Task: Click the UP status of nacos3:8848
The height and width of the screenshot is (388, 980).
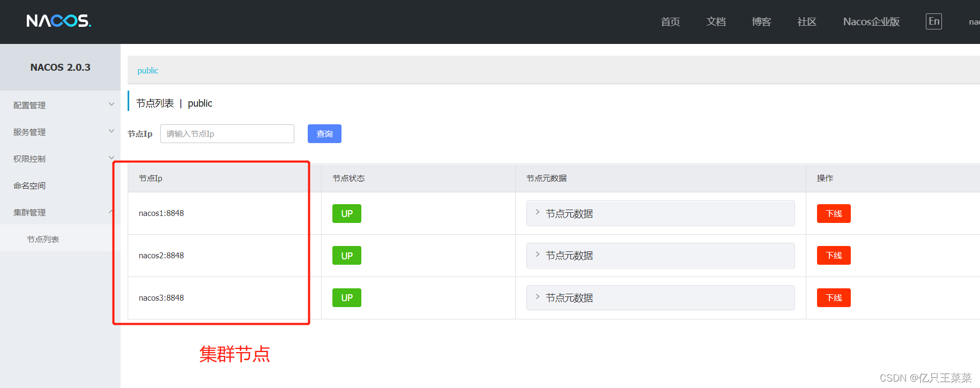Action: click(347, 297)
